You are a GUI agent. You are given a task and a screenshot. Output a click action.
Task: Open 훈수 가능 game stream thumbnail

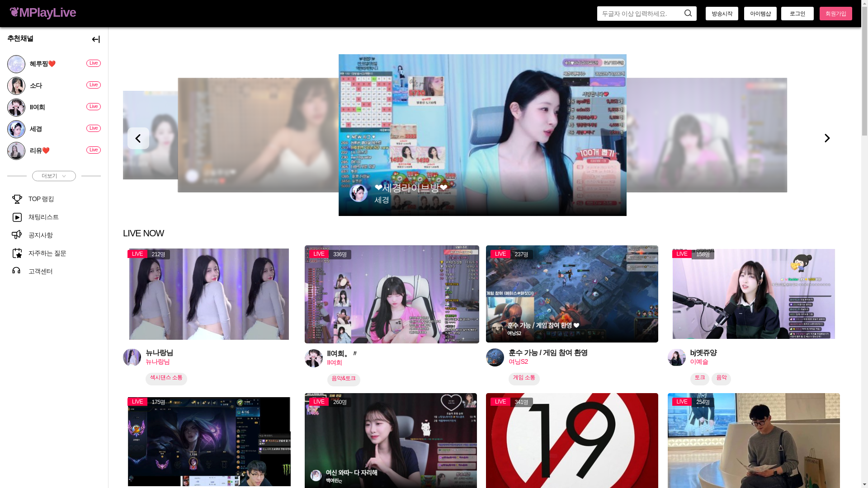[x=572, y=294]
